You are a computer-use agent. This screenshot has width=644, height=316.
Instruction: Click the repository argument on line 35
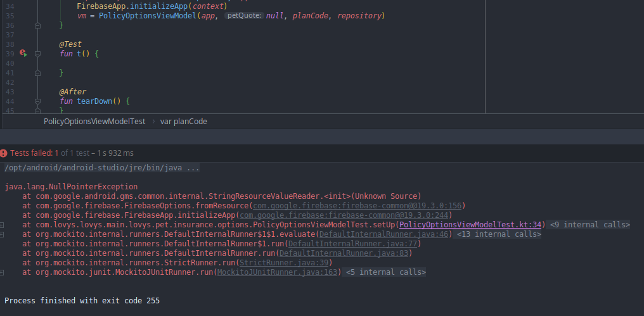click(359, 16)
